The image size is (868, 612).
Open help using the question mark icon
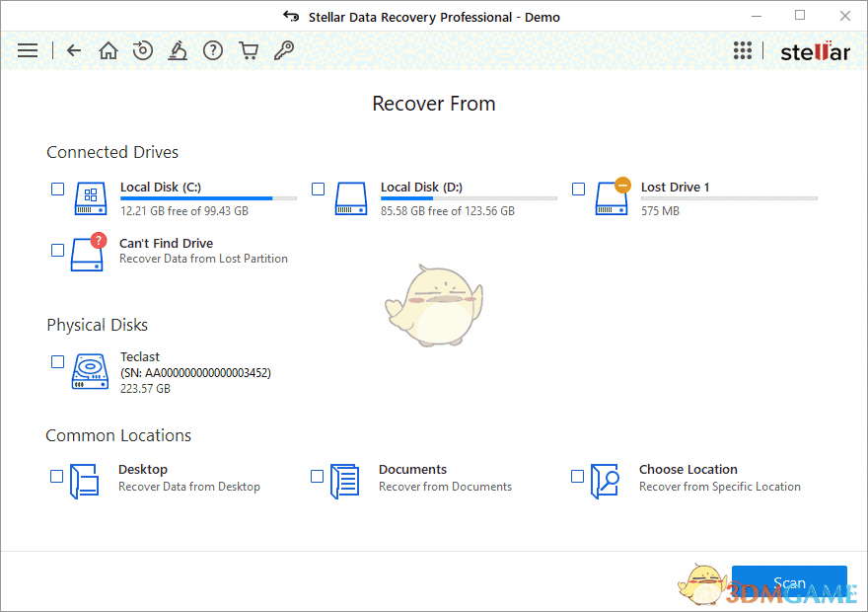pyautogui.click(x=213, y=50)
